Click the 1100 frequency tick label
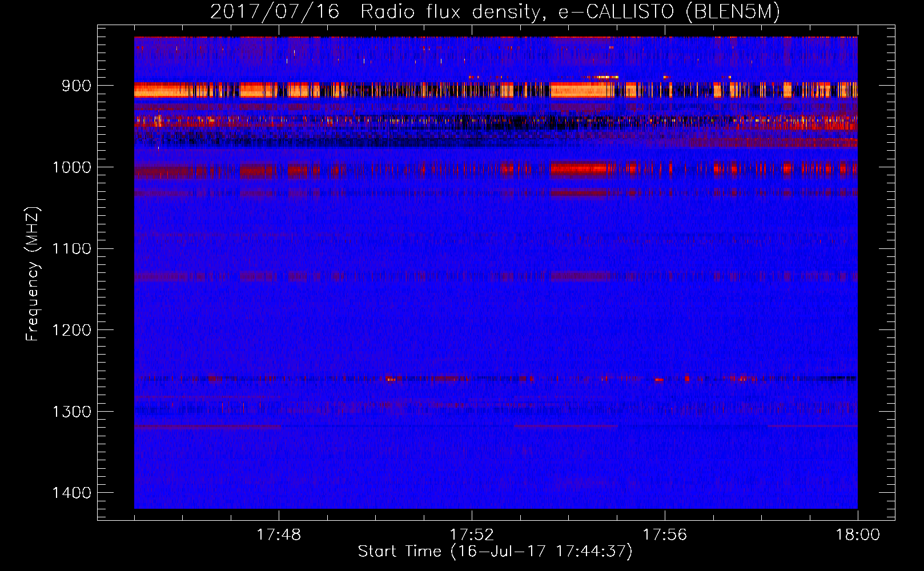924x571 pixels. tap(71, 248)
